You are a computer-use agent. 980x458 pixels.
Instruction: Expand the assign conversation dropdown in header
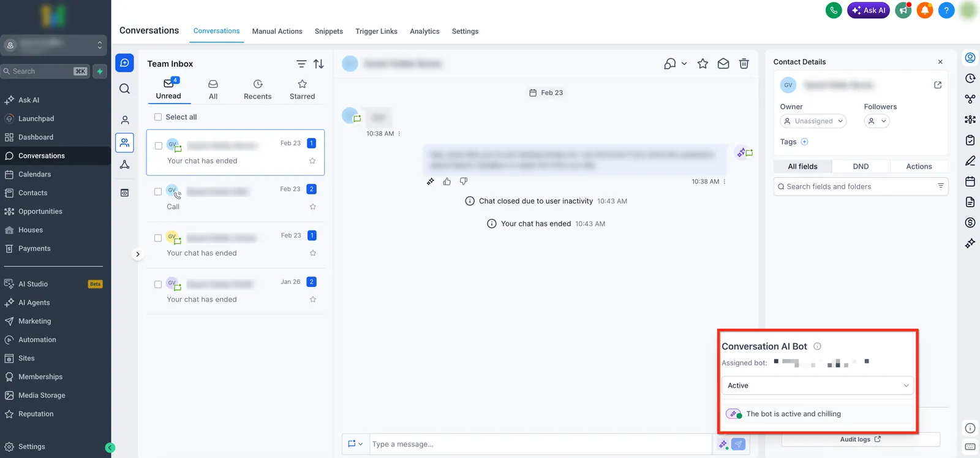click(x=684, y=64)
